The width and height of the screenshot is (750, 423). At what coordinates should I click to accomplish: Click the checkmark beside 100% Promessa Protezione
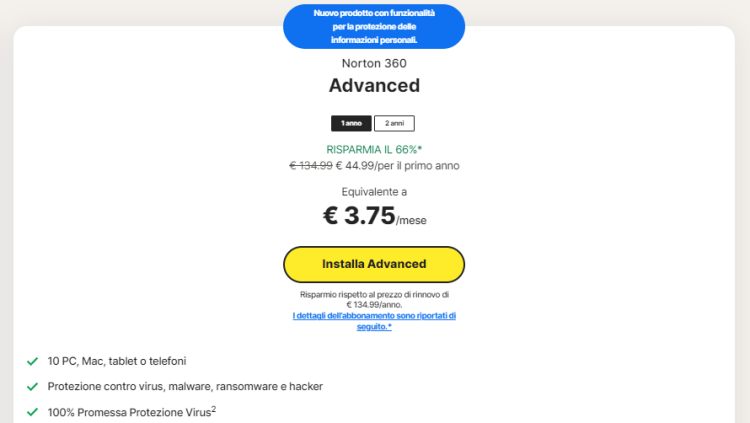pyautogui.click(x=33, y=411)
